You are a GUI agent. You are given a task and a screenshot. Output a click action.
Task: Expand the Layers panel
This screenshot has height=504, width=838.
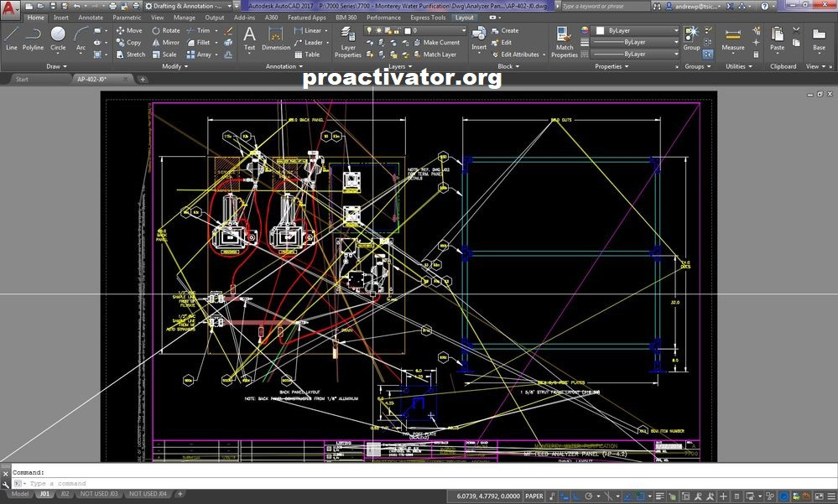[x=400, y=66]
